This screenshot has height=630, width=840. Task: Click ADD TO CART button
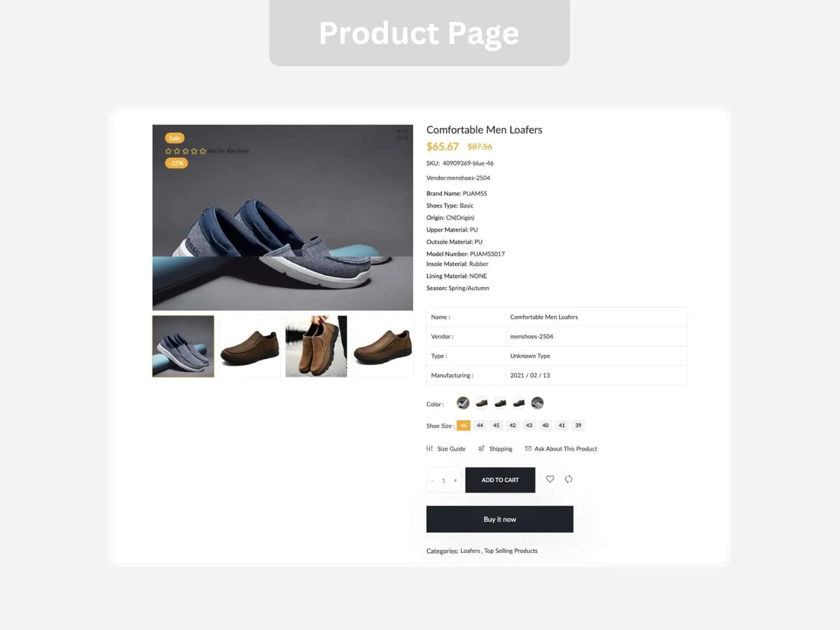(x=500, y=480)
